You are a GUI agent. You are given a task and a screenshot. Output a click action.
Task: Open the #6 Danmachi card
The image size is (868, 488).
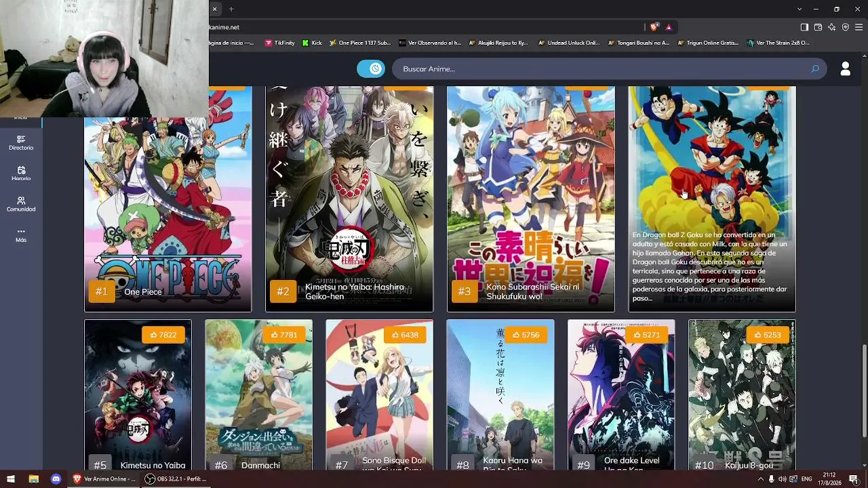pos(259,395)
